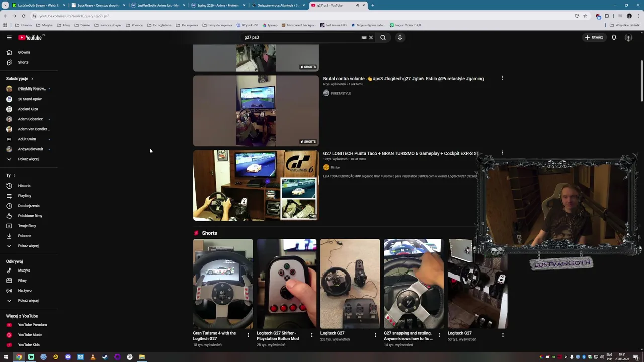Open the Ty section header

[11, 175]
